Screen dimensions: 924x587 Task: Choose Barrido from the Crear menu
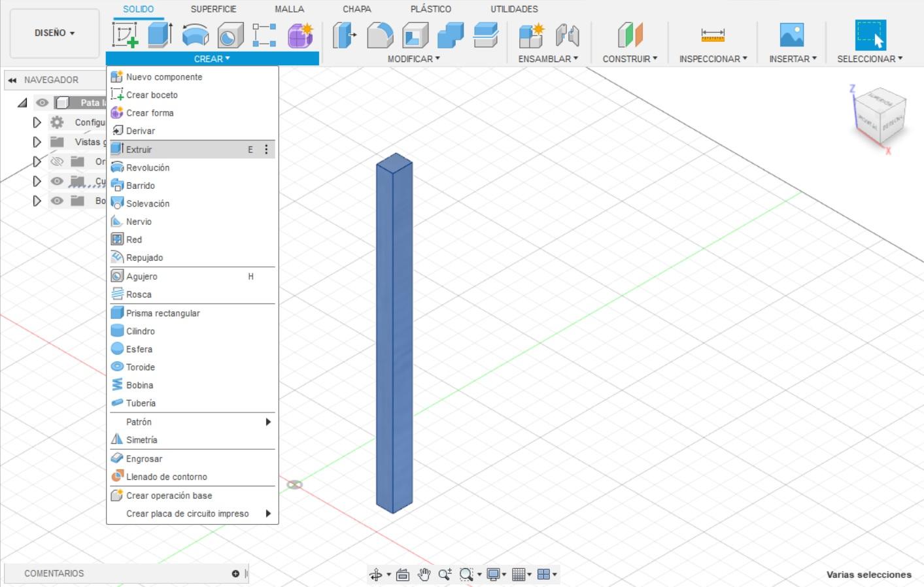pyautogui.click(x=192, y=186)
